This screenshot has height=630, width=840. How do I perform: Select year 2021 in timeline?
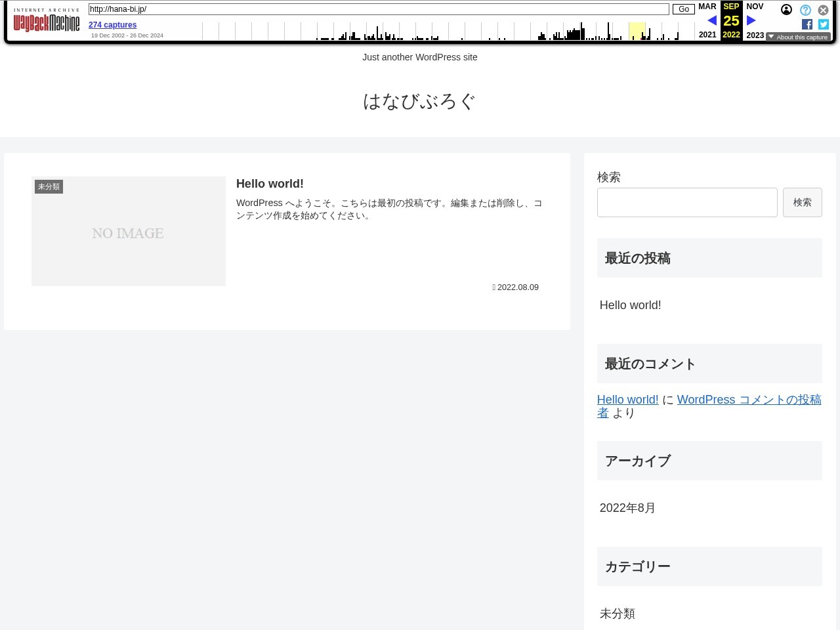point(707,35)
